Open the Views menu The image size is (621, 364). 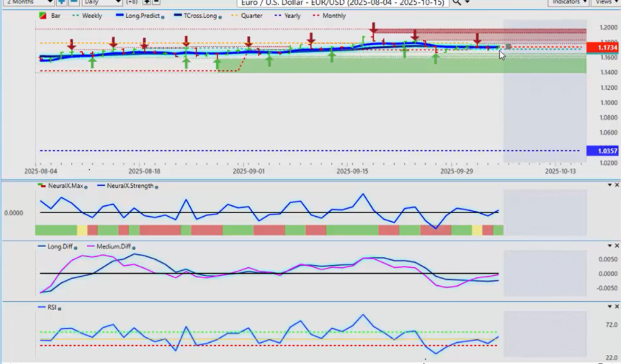604,2
